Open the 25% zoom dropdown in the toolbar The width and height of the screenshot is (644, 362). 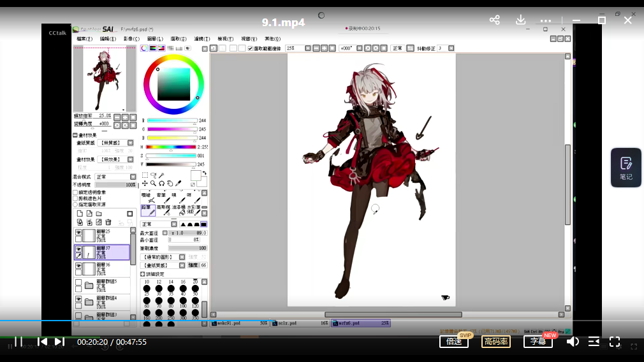(308, 48)
